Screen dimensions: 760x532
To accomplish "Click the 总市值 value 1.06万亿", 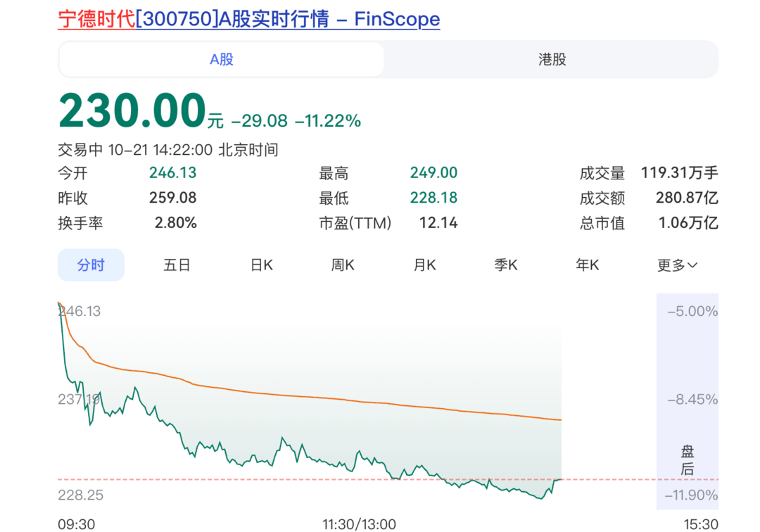I will click(688, 223).
